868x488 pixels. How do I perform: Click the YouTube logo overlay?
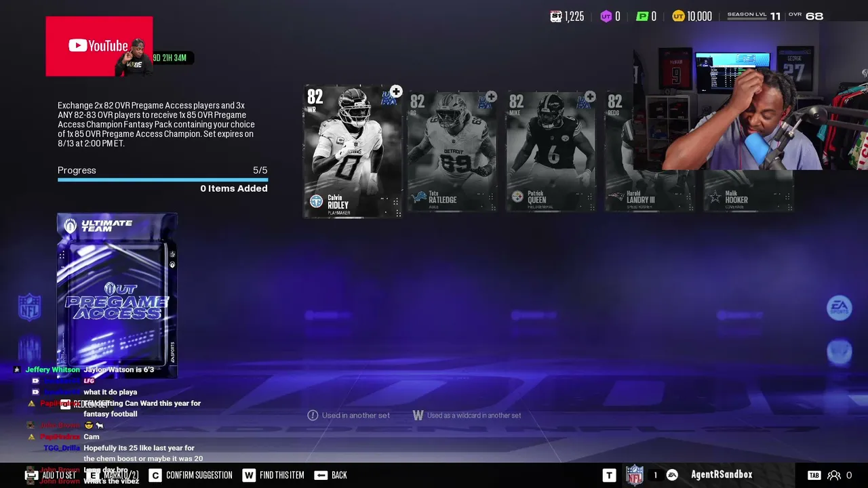(x=98, y=46)
